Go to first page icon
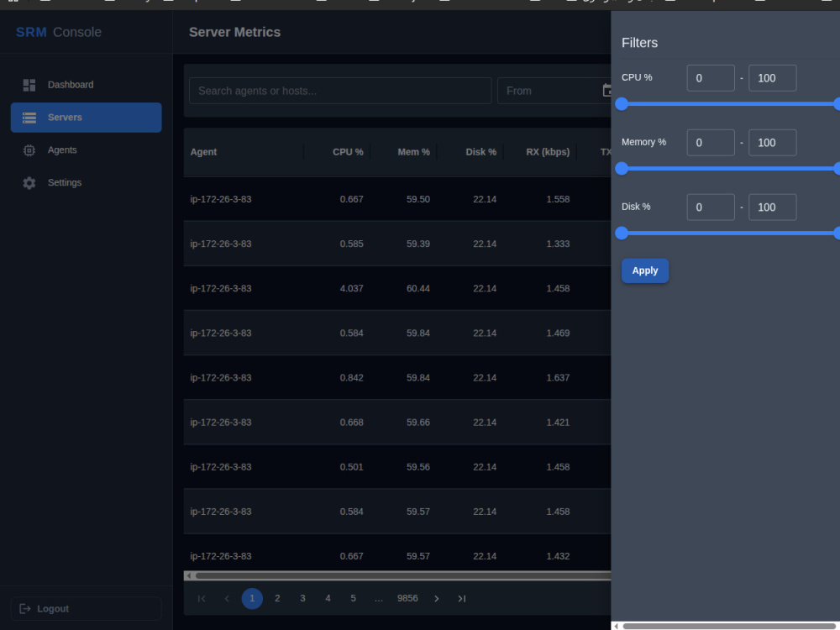The image size is (840, 630). point(202,598)
